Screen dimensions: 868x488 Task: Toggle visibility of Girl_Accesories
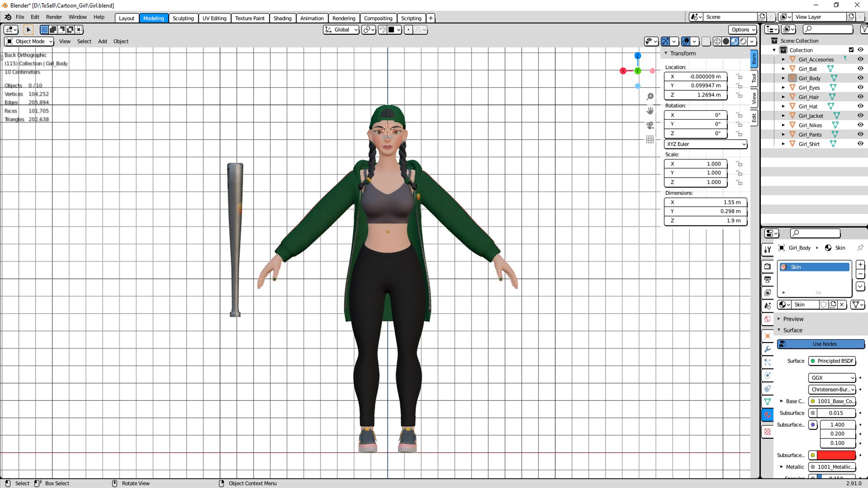(860, 59)
